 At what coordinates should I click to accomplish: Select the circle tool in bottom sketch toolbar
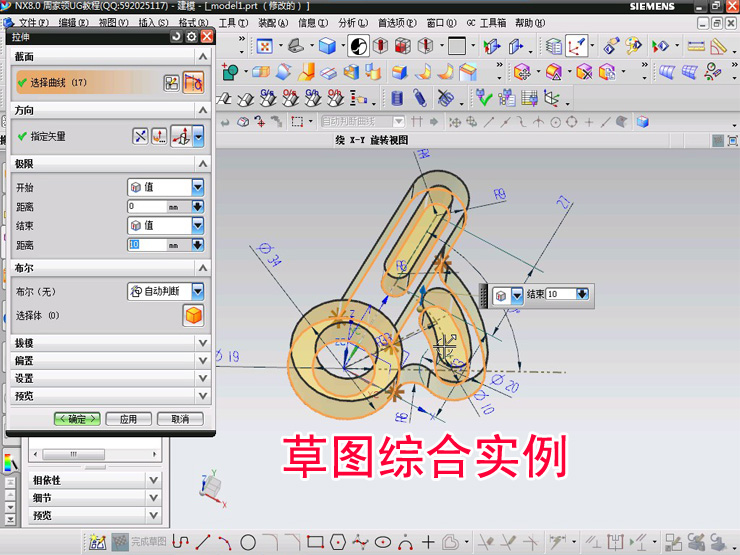coord(248,542)
